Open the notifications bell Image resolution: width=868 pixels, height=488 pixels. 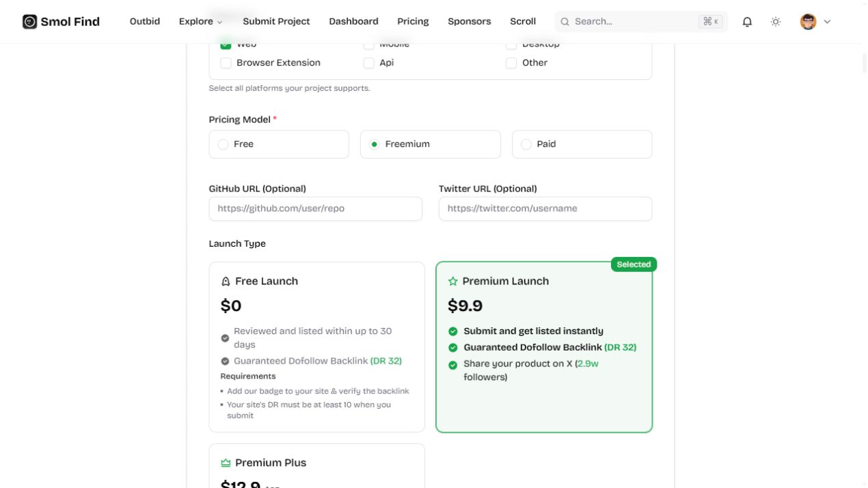point(747,22)
